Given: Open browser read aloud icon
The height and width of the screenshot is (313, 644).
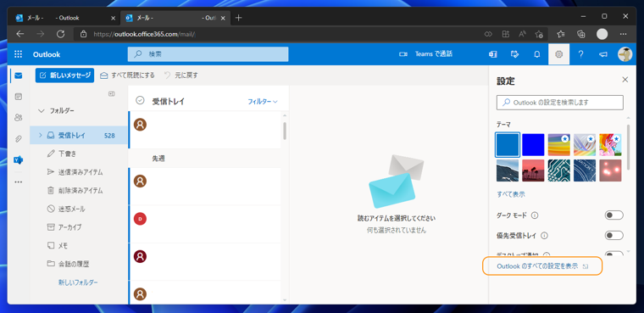Looking at the screenshot, I should click(523, 34).
